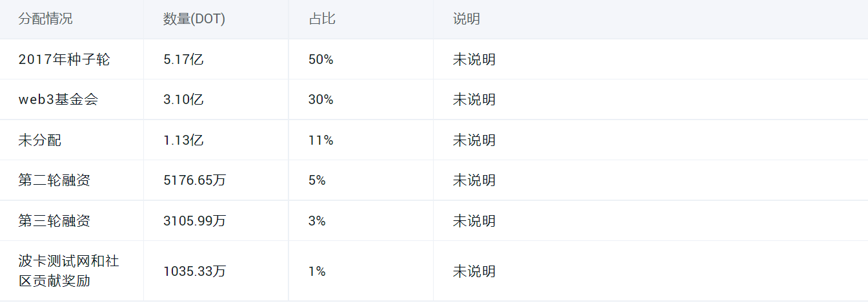Click the 3.10亿 amount value
The width and height of the screenshot is (868, 303).
[184, 99]
